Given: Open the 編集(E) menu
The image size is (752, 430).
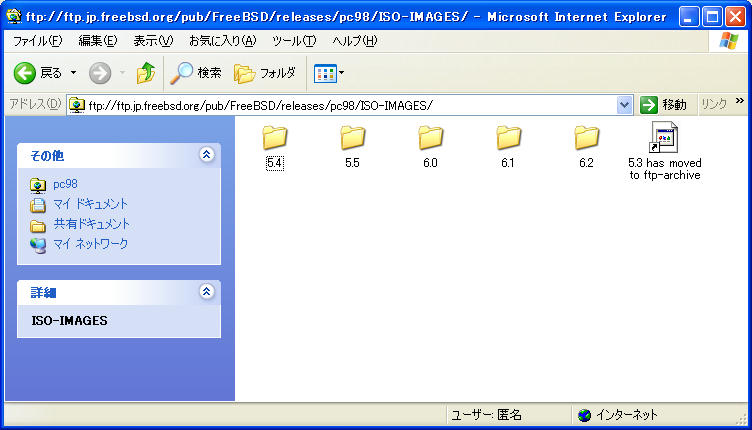Looking at the screenshot, I should click(x=98, y=41).
